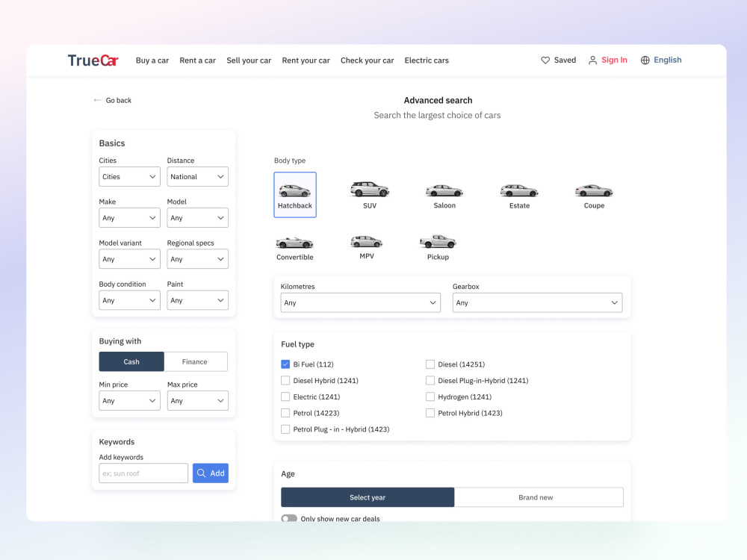This screenshot has height=560, width=747.
Task: Open the Body condition dropdown
Action: pos(129,300)
